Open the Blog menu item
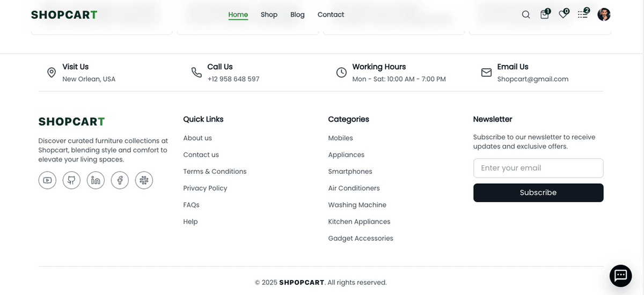Viewport: 644px width, 295px height. tap(297, 14)
